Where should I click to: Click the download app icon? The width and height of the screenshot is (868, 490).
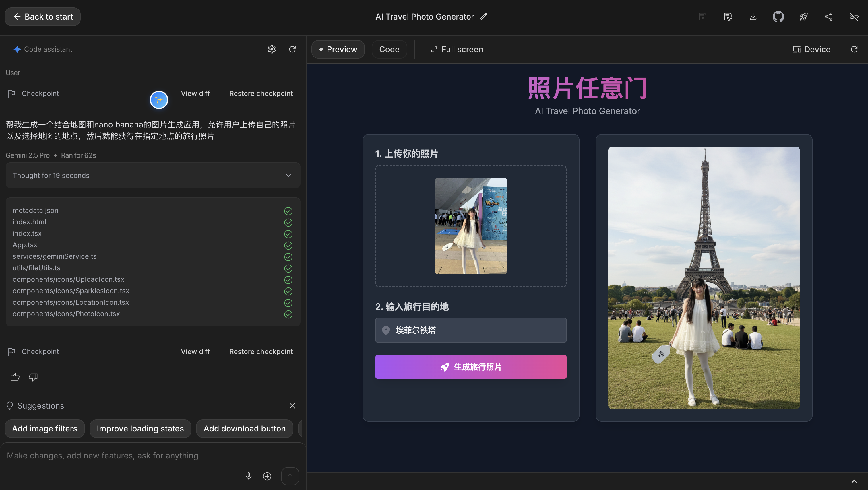point(753,17)
